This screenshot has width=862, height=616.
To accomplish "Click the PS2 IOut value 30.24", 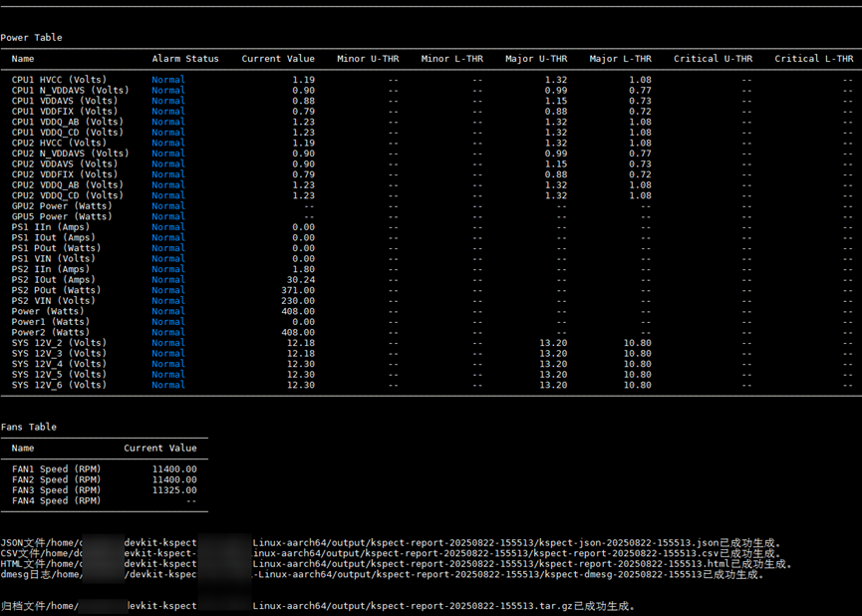I will [300, 279].
